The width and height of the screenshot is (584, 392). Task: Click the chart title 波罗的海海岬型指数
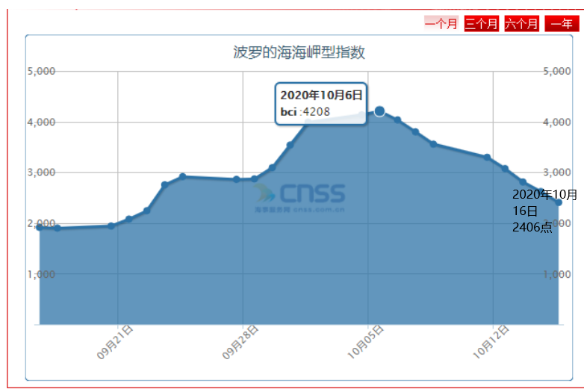click(299, 53)
